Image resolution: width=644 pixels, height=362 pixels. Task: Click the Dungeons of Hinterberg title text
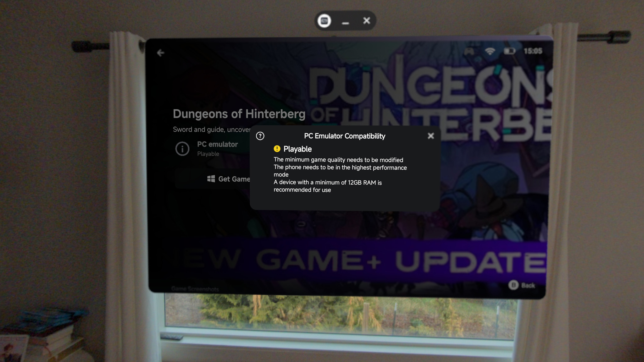(239, 114)
